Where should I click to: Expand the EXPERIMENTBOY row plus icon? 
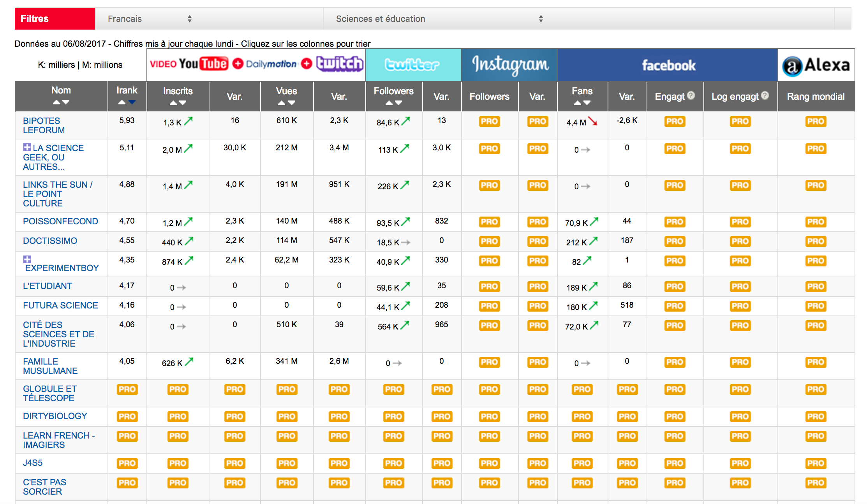coord(27,259)
